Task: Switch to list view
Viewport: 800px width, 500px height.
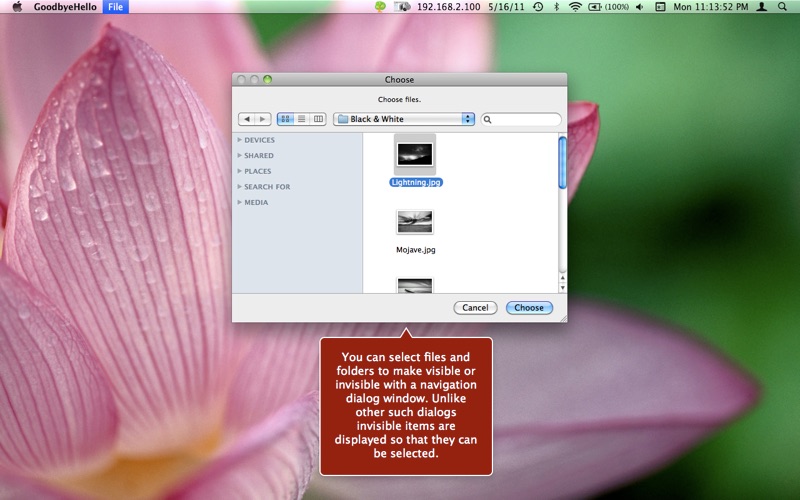Action: click(x=302, y=119)
